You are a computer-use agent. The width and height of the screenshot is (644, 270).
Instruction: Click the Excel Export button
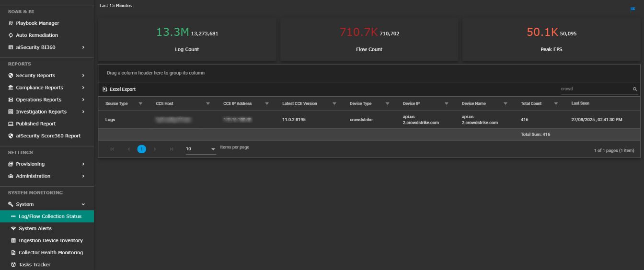[119, 89]
